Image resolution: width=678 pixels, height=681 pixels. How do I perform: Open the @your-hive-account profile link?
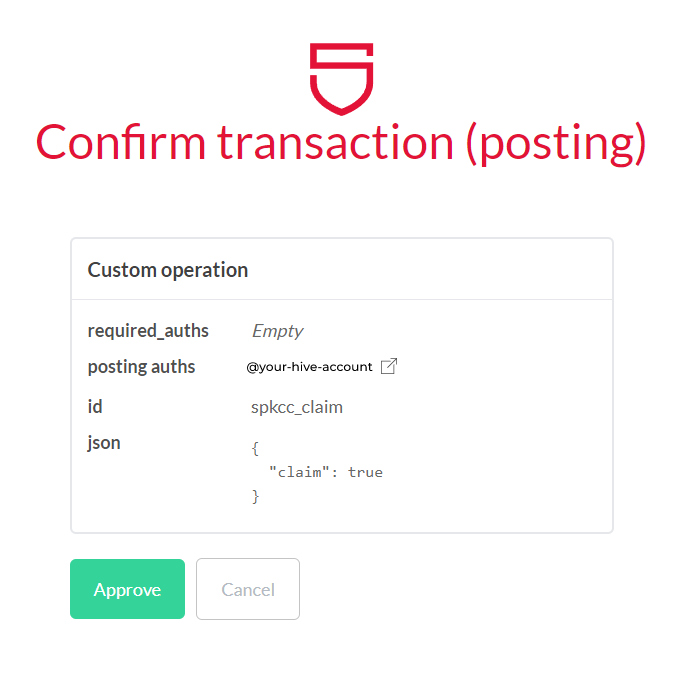pyautogui.click(x=309, y=367)
